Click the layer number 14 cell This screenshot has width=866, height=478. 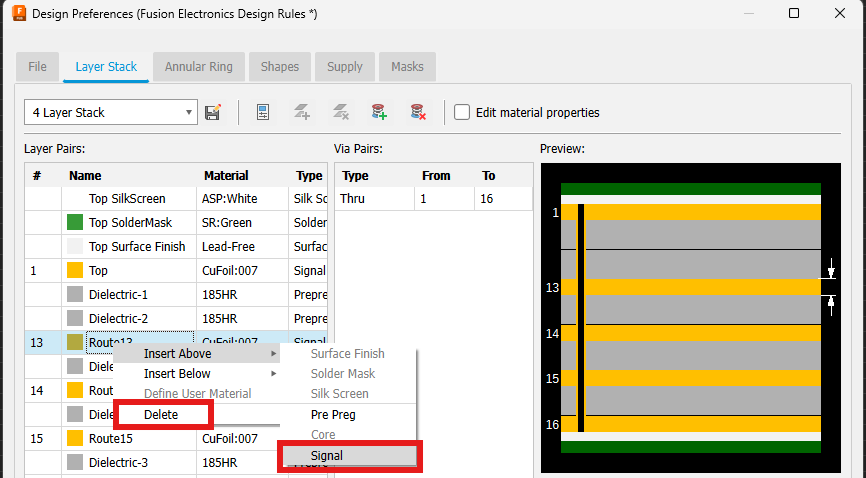tap(43, 391)
